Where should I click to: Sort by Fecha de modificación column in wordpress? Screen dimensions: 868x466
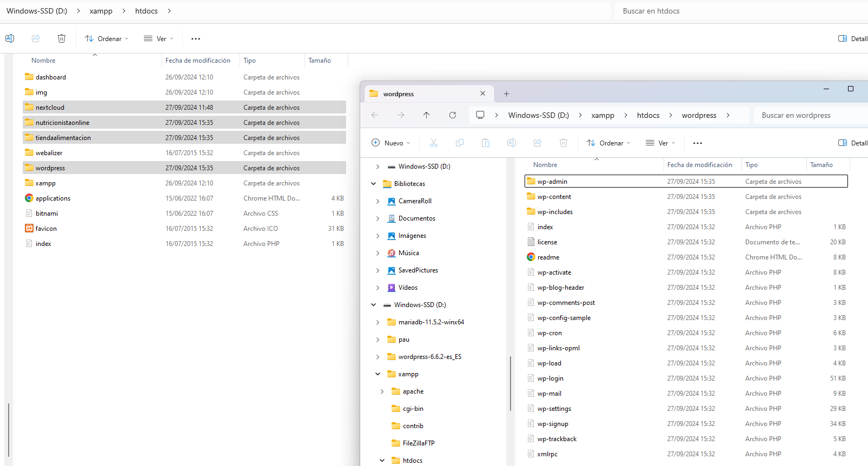699,165
